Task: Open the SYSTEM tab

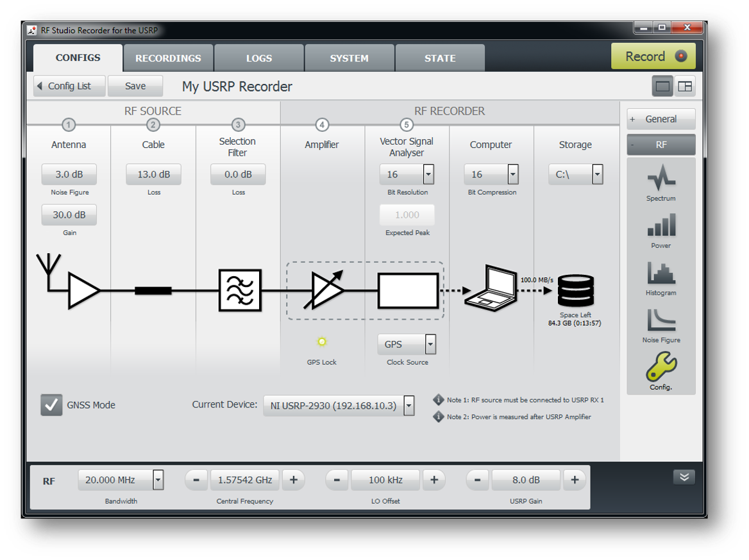Action: (x=349, y=58)
